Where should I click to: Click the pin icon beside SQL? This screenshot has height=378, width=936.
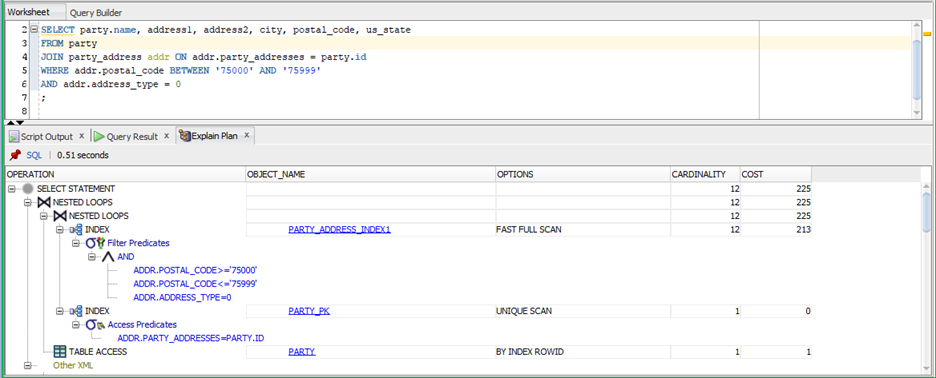click(x=16, y=155)
